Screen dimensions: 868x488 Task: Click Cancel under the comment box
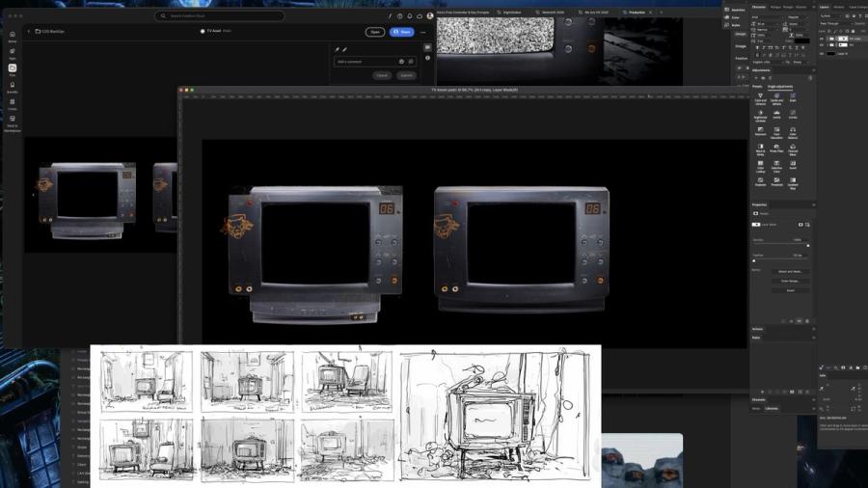pyautogui.click(x=382, y=75)
